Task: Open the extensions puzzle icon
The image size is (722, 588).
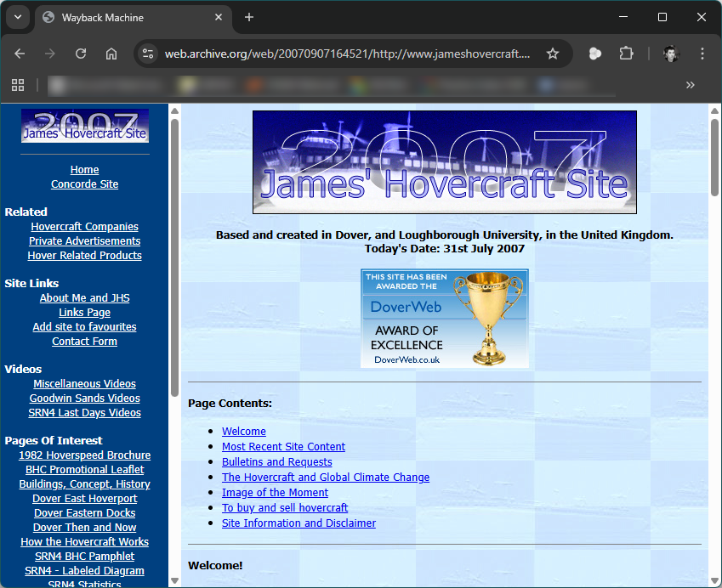Action: 626,54
